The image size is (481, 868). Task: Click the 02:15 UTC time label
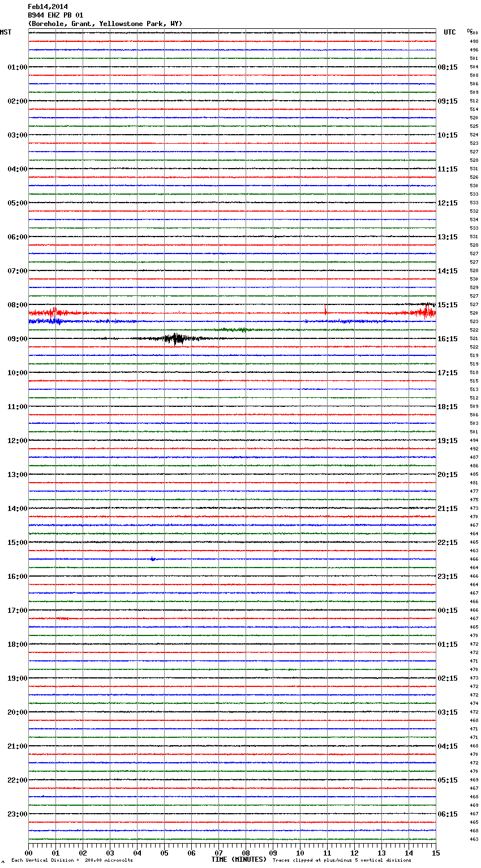pyautogui.click(x=448, y=678)
